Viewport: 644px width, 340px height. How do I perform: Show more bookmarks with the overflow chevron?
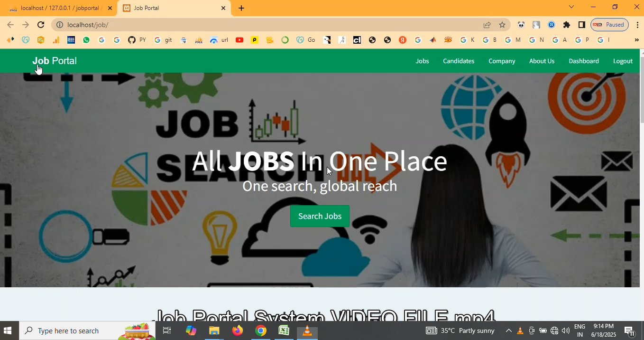tap(636, 40)
